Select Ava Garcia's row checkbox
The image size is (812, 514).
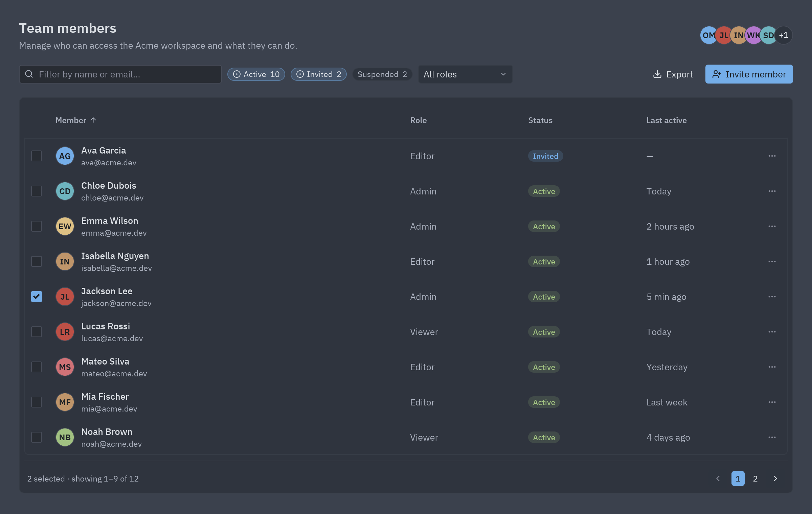(x=37, y=156)
